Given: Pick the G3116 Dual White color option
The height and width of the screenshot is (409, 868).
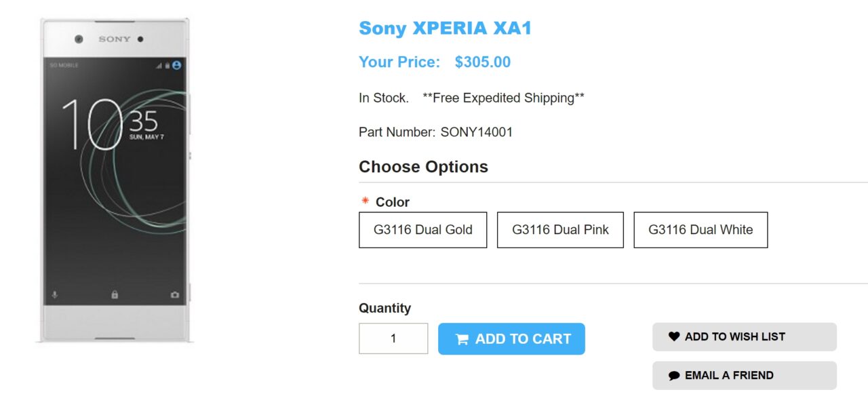Looking at the screenshot, I should 701,230.
